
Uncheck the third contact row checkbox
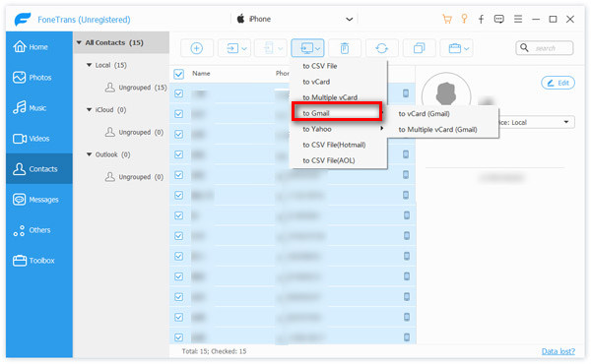tap(178, 134)
